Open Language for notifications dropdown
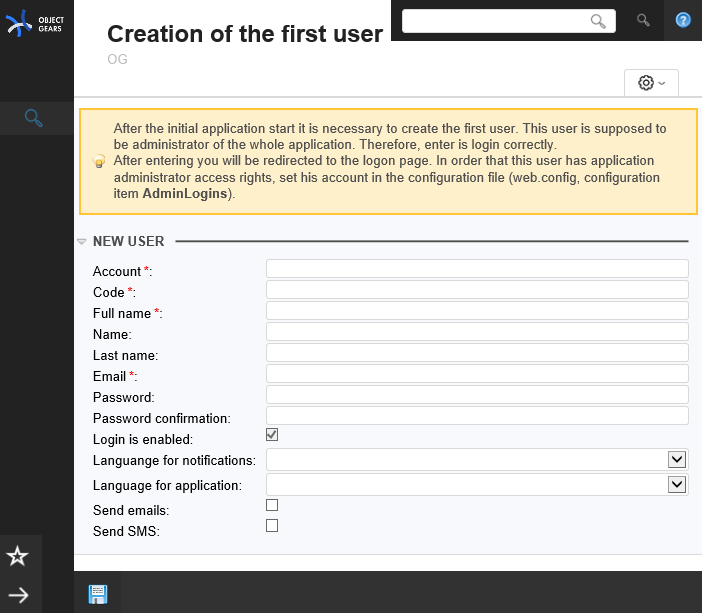The width and height of the screenshot is (702, 613). click(677, 459)
